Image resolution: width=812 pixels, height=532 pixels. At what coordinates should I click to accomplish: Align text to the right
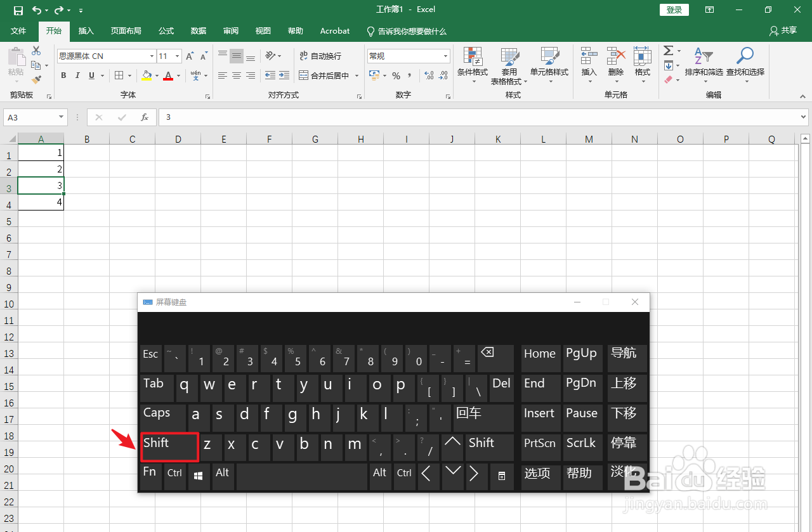[x=251, y=75]
